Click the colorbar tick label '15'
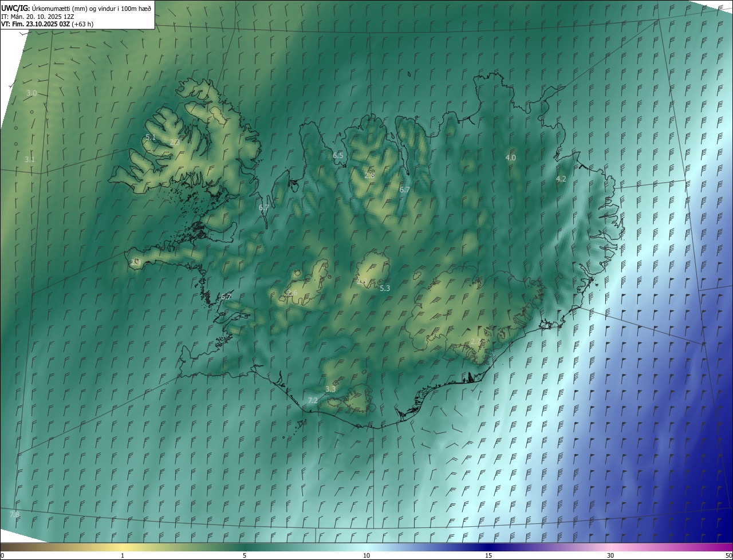This screenshot has width=733, height=560. click(x=488, y=555)
